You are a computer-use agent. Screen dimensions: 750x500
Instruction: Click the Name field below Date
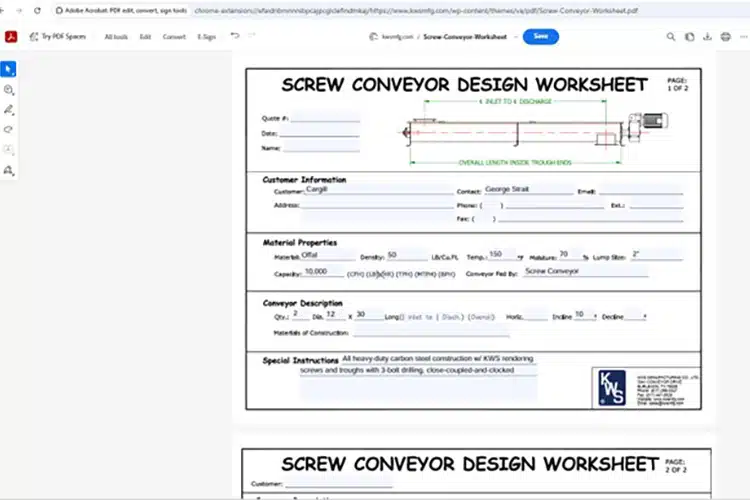[x=321, y=147]
